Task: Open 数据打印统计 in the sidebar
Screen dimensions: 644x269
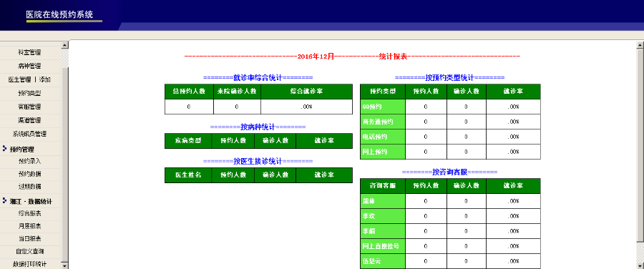Action: click(x=29, y=264)
